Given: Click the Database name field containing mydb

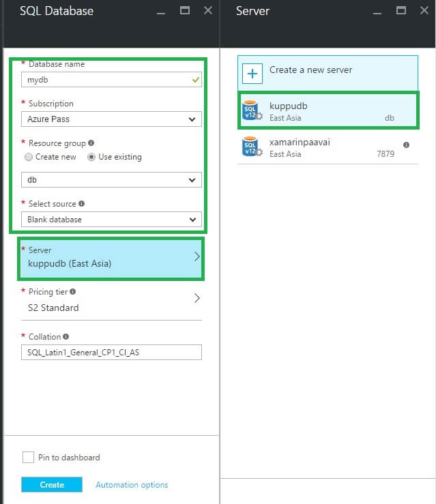Looking at the screenshot, I should pos(111,79).
